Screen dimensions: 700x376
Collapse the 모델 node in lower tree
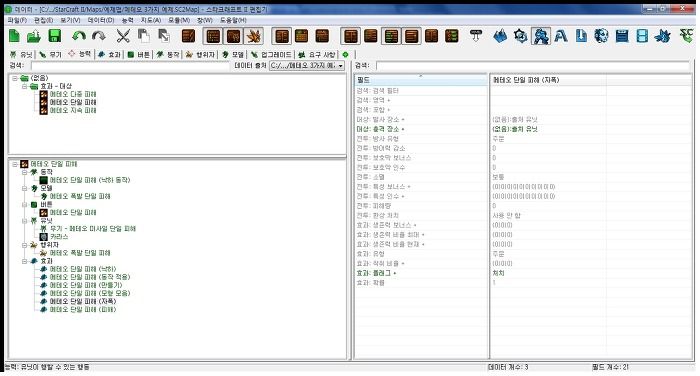tap(25, 188)
